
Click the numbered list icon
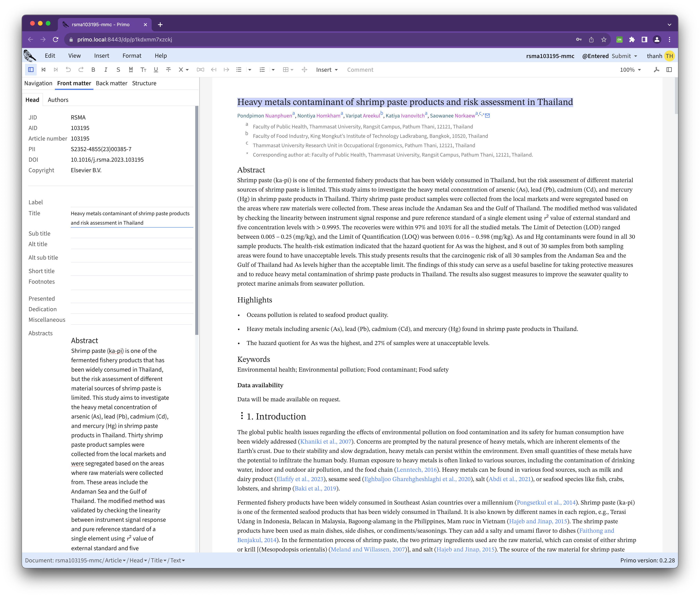point(262,70)
